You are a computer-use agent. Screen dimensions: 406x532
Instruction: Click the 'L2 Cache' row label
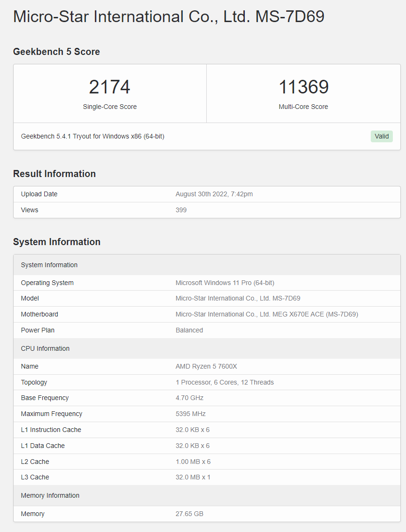[x=35, y=462]
